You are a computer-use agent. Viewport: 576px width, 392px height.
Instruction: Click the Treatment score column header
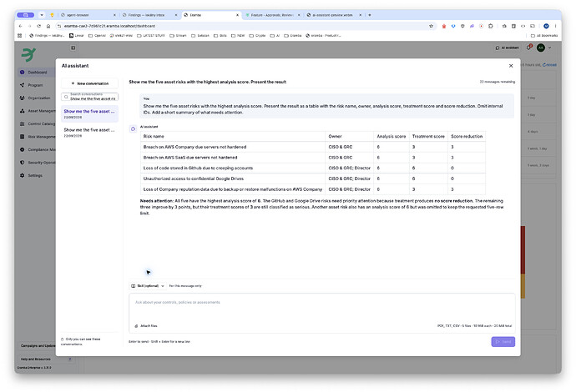click(428, 136)
